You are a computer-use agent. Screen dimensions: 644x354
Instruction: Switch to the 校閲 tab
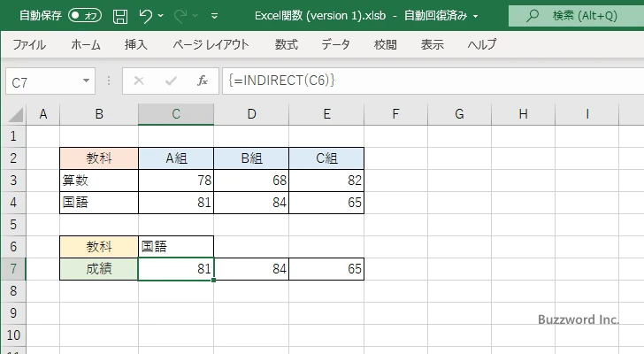[386, 44]
